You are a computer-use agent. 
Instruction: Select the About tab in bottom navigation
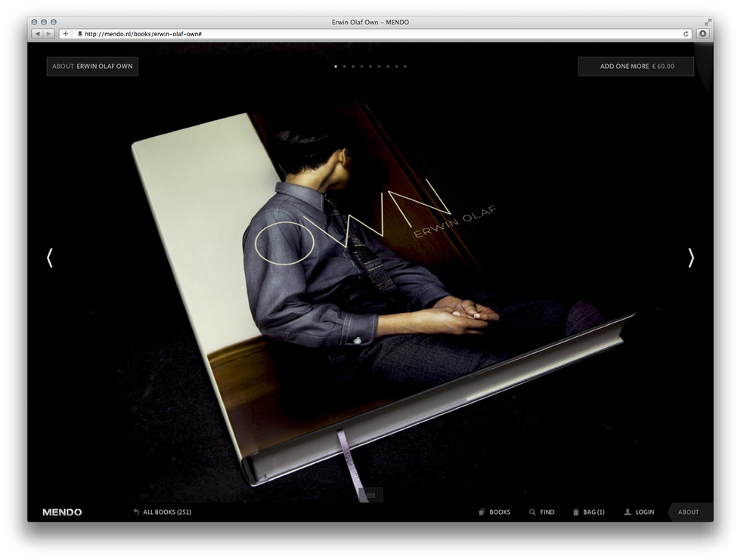click(690, 512)
